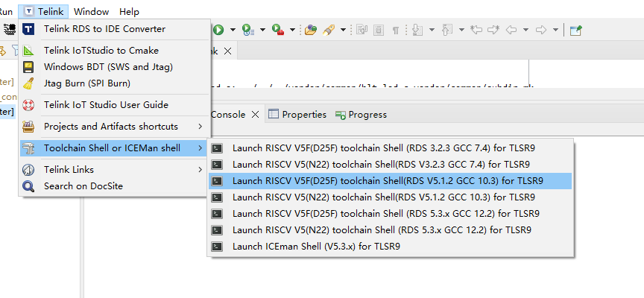Launch RISCV V5(N22) Shell RDS V5.1.2 GCC 10.3
Screen dimensions: 644x298
tap(390, 197)
